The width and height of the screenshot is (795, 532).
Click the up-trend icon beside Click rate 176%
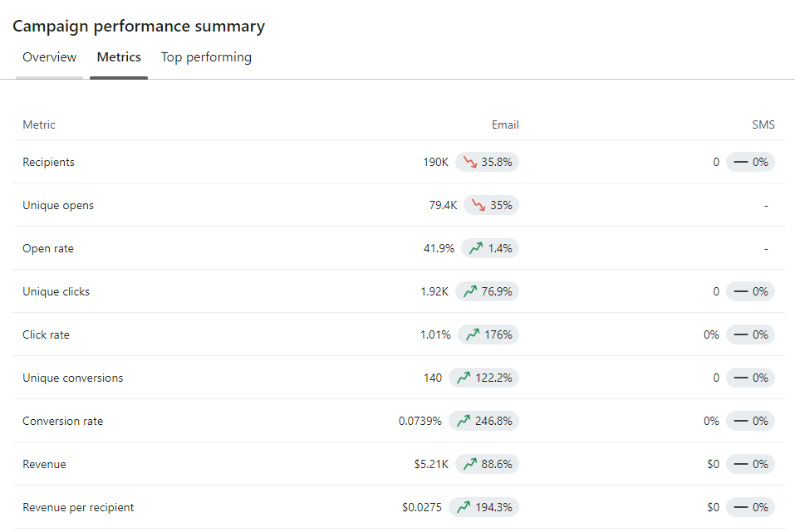coord(472,334)
